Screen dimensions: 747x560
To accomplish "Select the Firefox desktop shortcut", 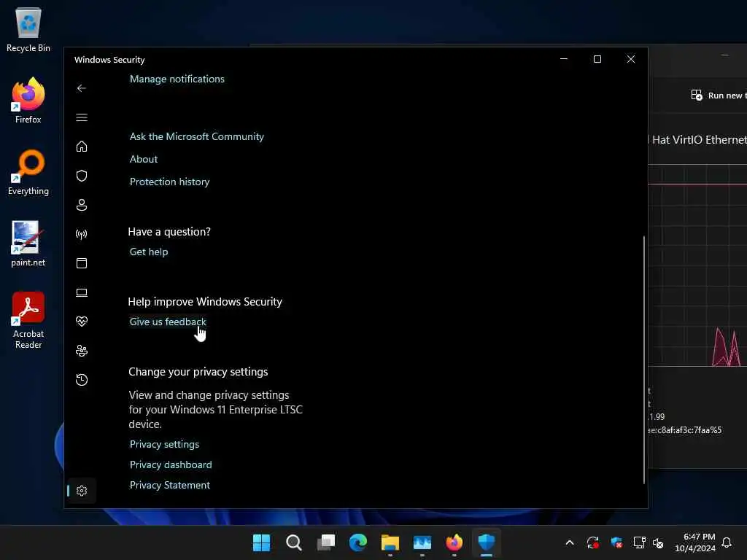I will pyautogui.click(x=28, y=101).
